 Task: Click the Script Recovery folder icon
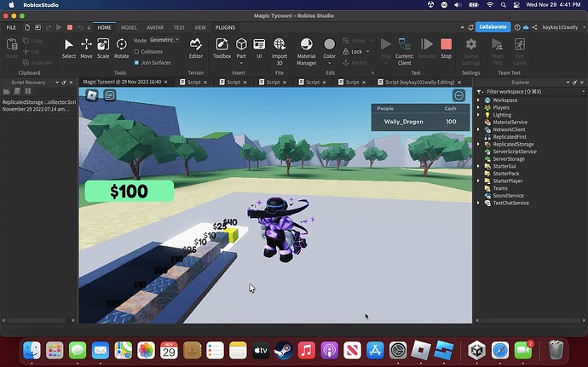pos(6,91)
